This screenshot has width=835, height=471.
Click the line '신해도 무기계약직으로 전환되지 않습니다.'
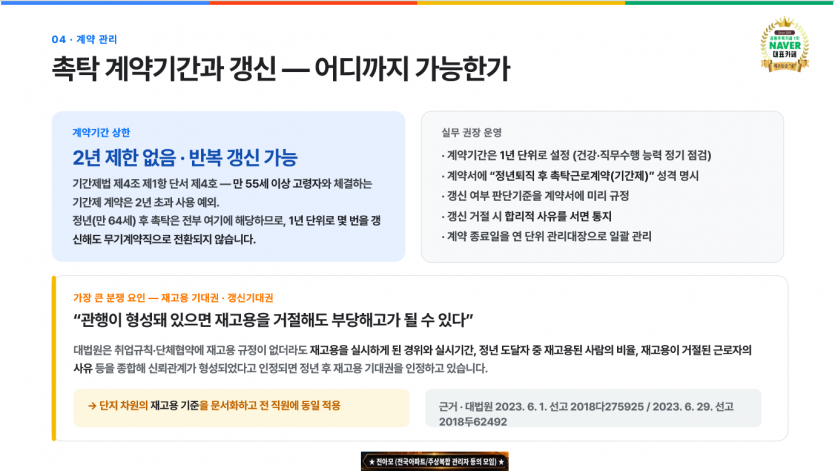164,239
